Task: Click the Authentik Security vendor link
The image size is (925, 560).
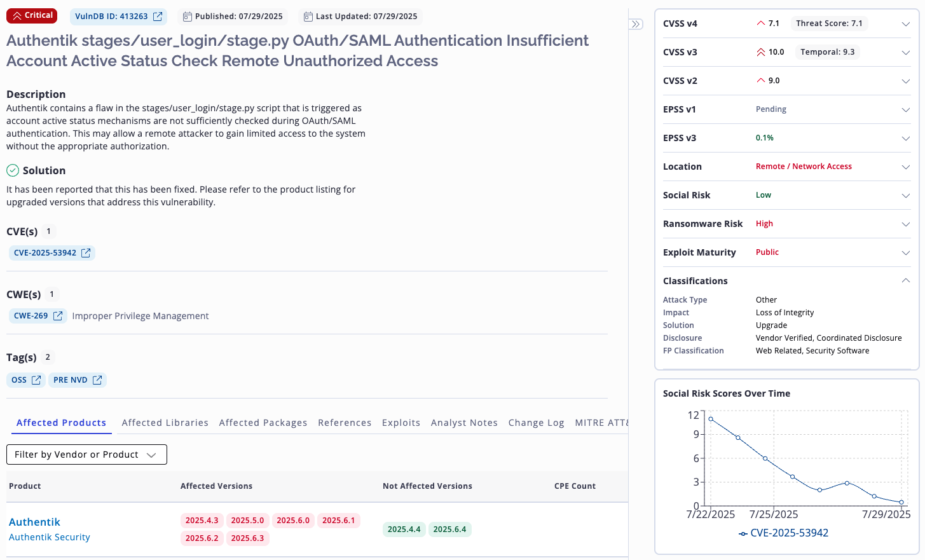Action: (x=50, y=537)
